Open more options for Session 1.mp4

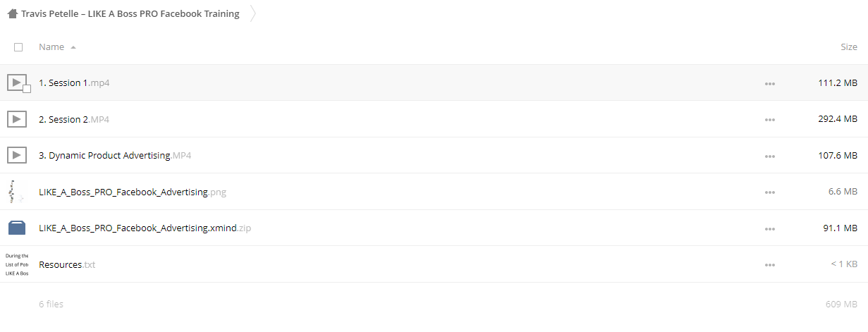tap(769, 83)
